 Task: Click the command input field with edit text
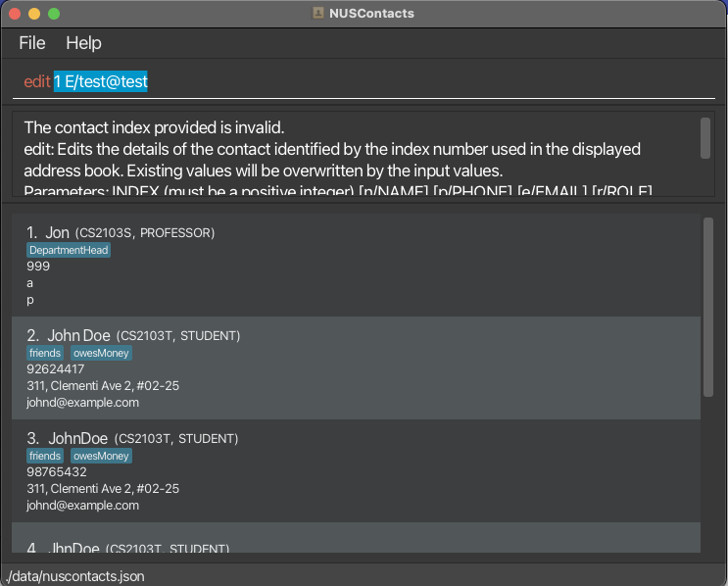coord(364,81)
